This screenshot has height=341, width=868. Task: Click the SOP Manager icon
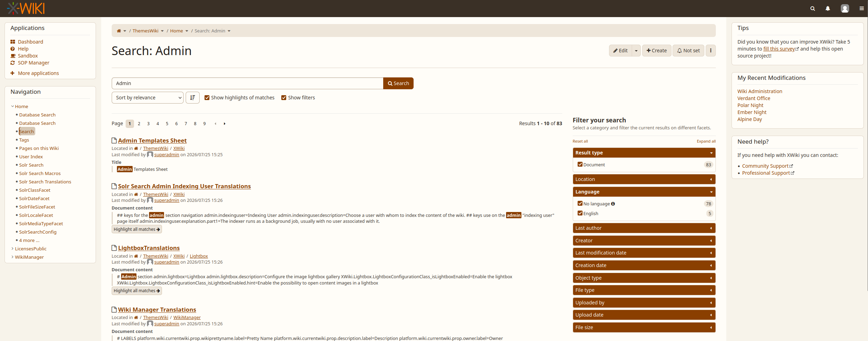(13, 63)
